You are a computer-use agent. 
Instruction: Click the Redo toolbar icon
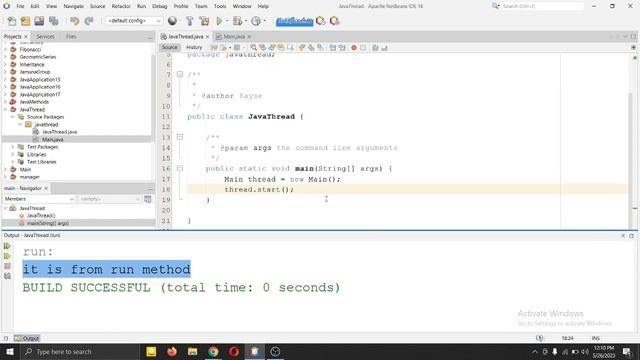[x=89, y=21]
